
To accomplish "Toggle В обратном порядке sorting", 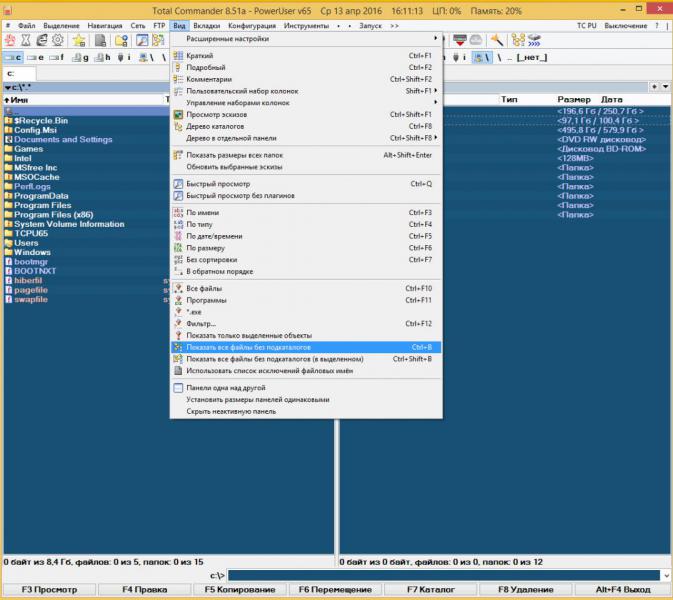I will coord(306,272).
